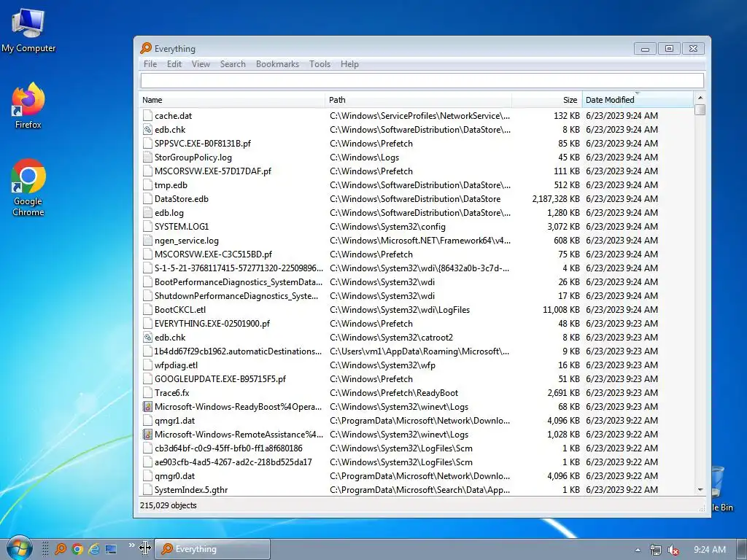Show hidden system tray icons arrow
The image size is (747, 560).
click(638, 550)
